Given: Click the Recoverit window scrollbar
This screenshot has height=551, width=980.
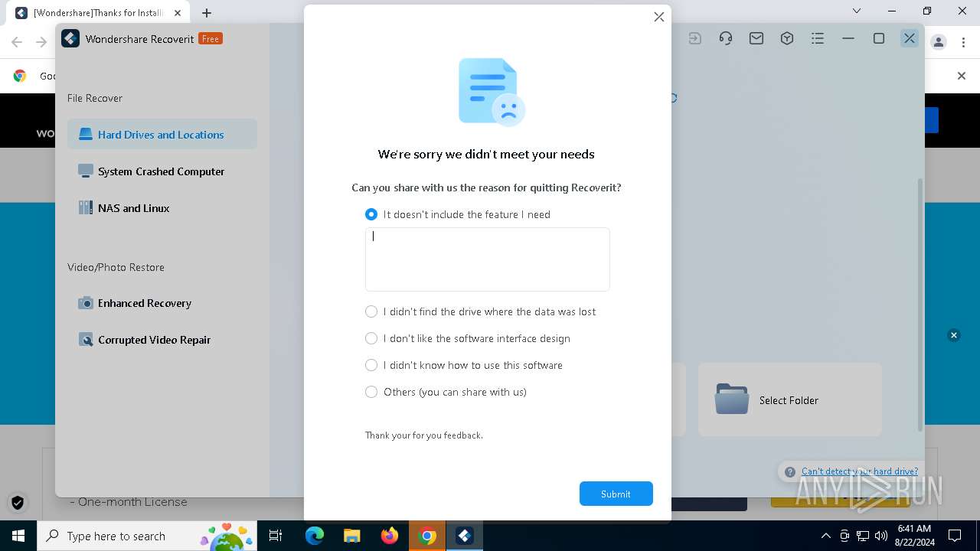Looking at the screenshot, I should click(x=920, y=305).
